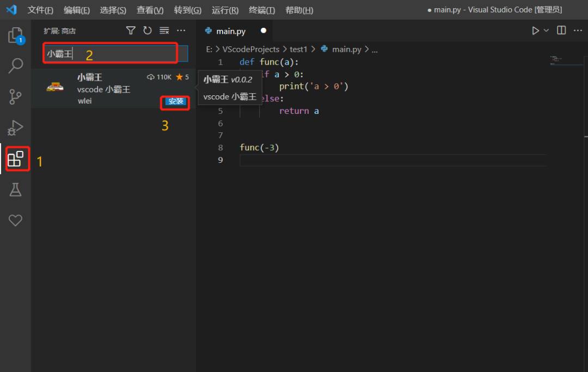This screenshot has width=588, height=372.
Task: Open extensions panel more actions menu
Action: coord(181,31)
